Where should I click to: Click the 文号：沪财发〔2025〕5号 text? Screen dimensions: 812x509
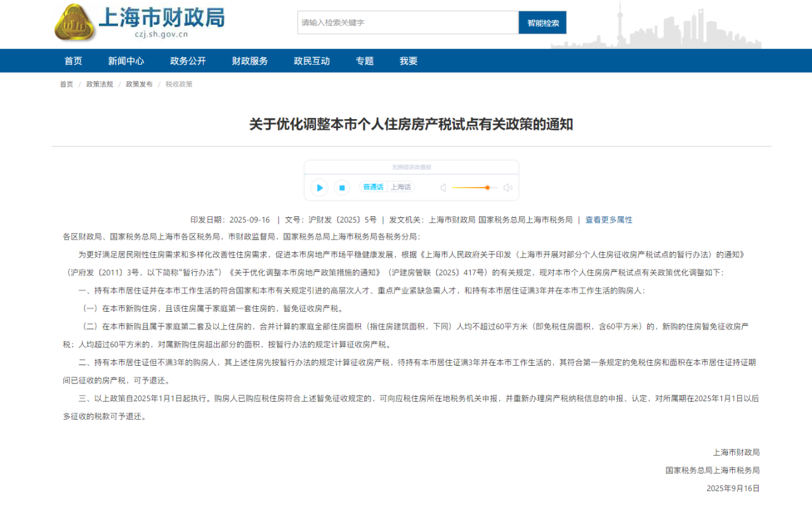point(331,220)
